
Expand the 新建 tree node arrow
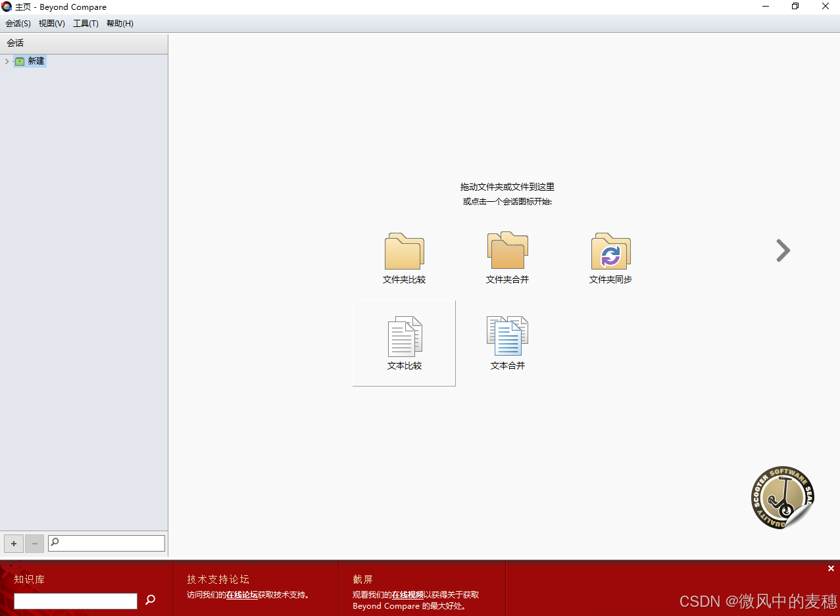click(x=7, y=61)
